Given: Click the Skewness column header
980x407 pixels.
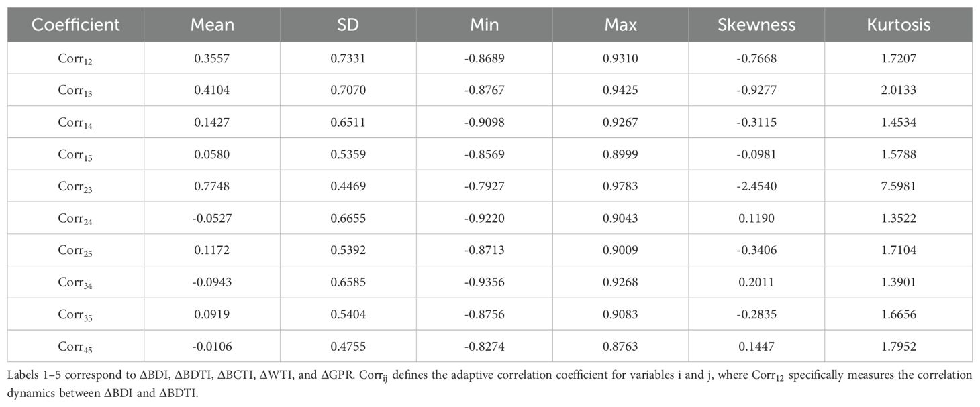Looking at the screenshot, I should (756, 25).
